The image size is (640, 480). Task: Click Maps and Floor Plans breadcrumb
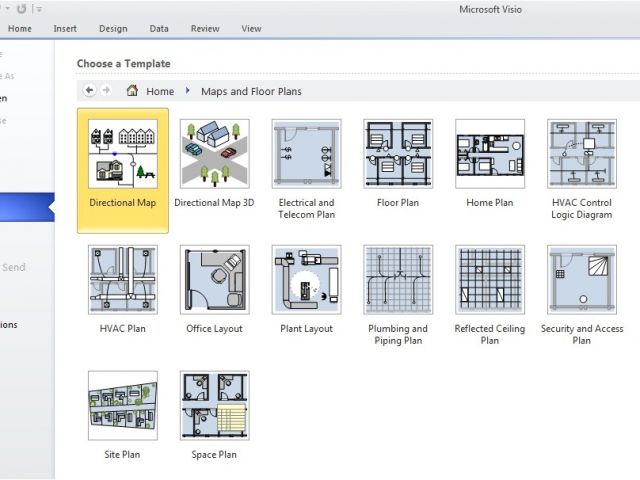pos(251,91)
